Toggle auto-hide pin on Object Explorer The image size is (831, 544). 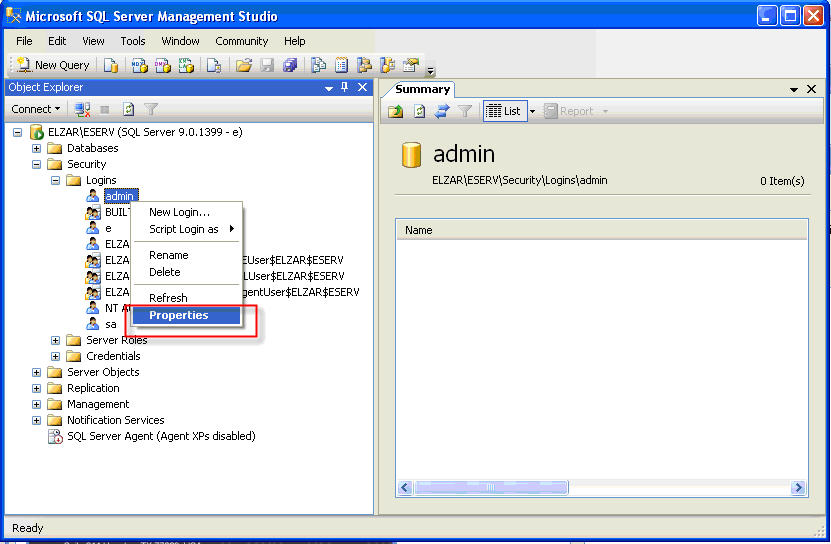345,88
